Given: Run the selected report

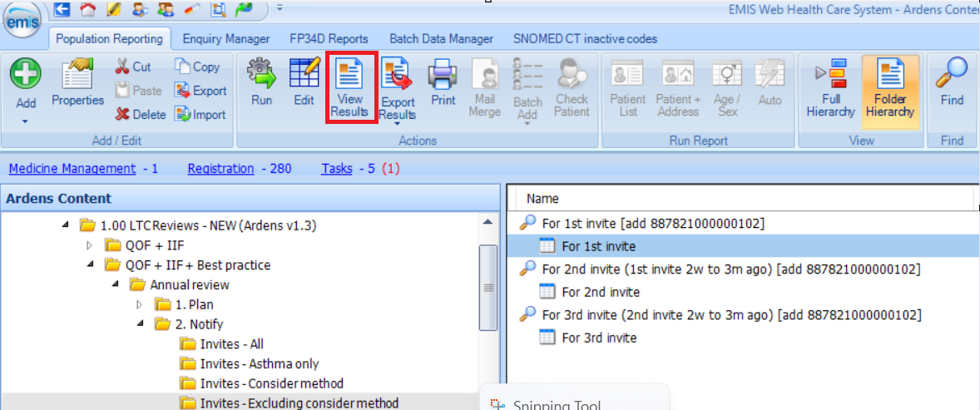Looking at the screenshot, I should tap(262, 82).
